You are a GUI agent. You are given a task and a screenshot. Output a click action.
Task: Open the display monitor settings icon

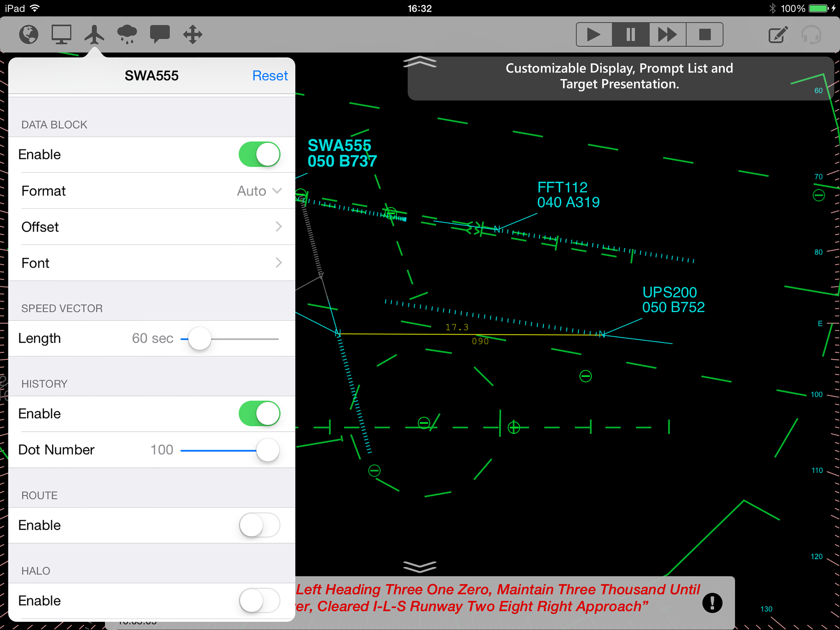coord(61,34)
